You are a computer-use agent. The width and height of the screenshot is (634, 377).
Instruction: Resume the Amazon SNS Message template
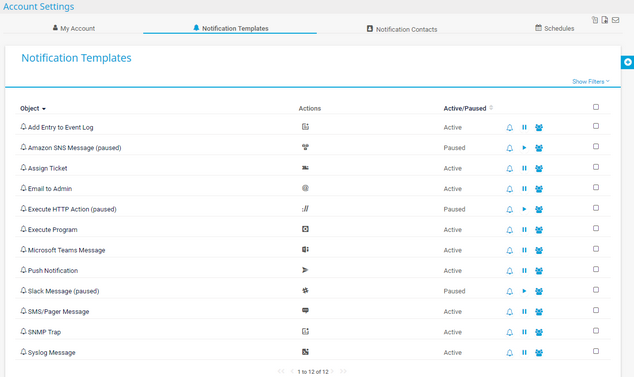[524, 148]
